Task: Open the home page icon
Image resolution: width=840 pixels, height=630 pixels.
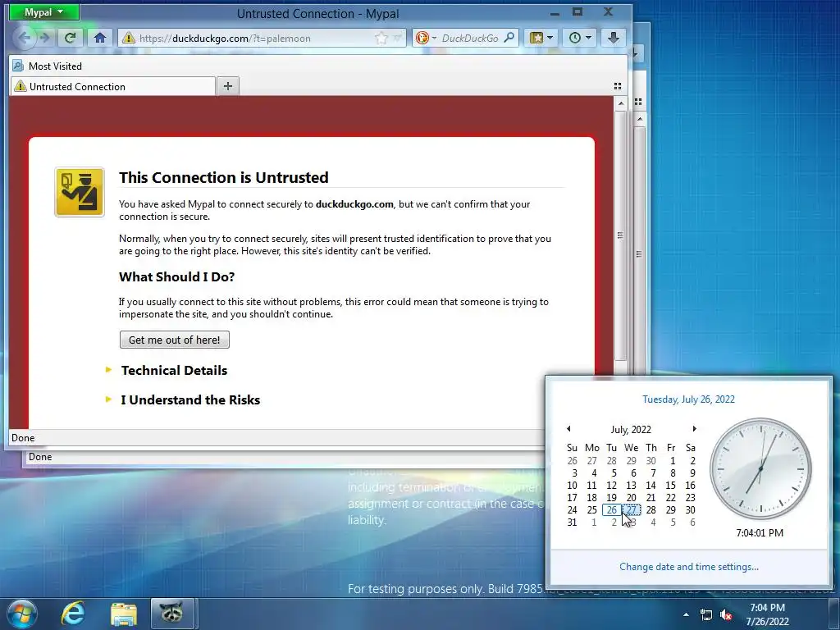Action: point(99,38)
